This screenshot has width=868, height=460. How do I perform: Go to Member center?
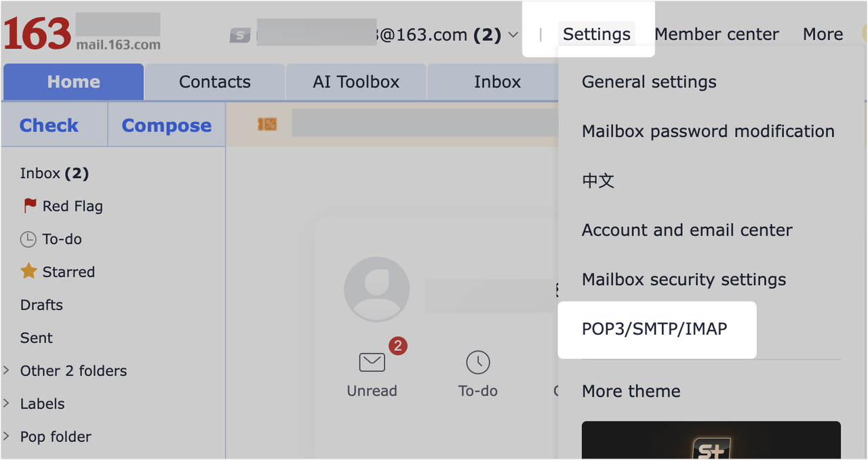[717, 34]
